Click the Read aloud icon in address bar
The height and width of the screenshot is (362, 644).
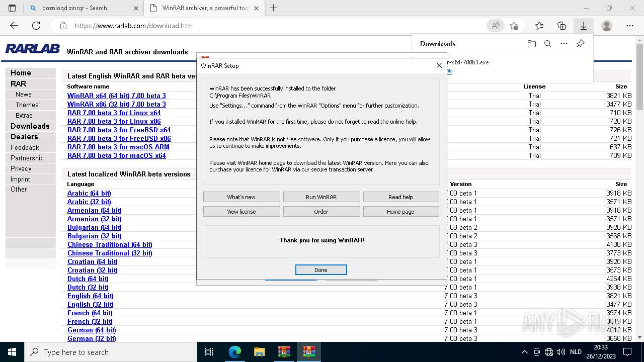click(x=496, y=26)
